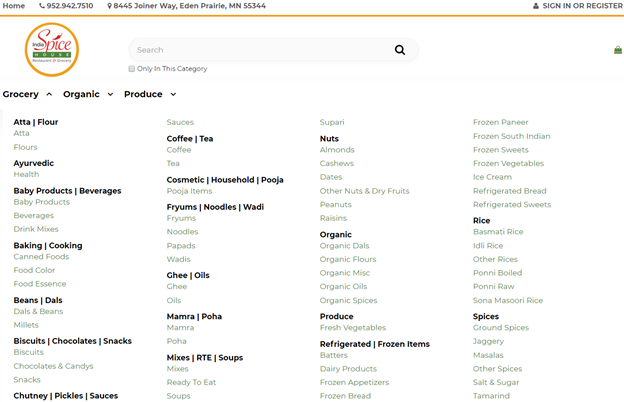The width and height of the screenshot is (624, 402).
Task: Click the India Spice House logo
Action: [x=52, y=49]
